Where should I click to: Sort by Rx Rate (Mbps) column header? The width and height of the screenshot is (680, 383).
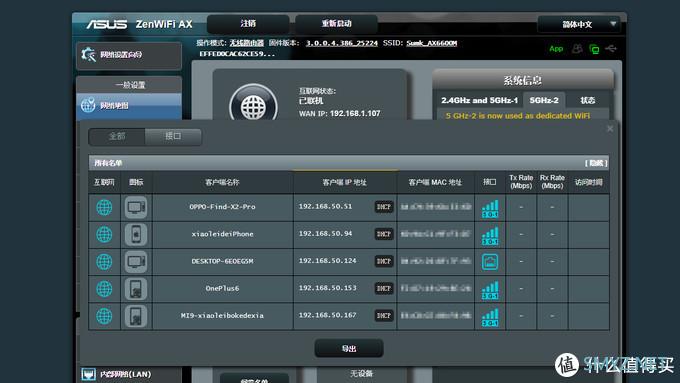(x=552, y=182)
